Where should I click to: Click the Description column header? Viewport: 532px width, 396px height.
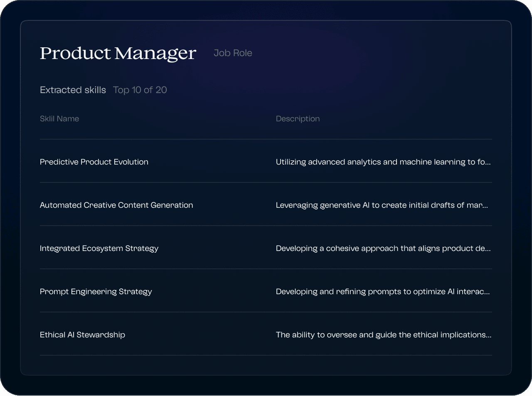tap(298, 119)
